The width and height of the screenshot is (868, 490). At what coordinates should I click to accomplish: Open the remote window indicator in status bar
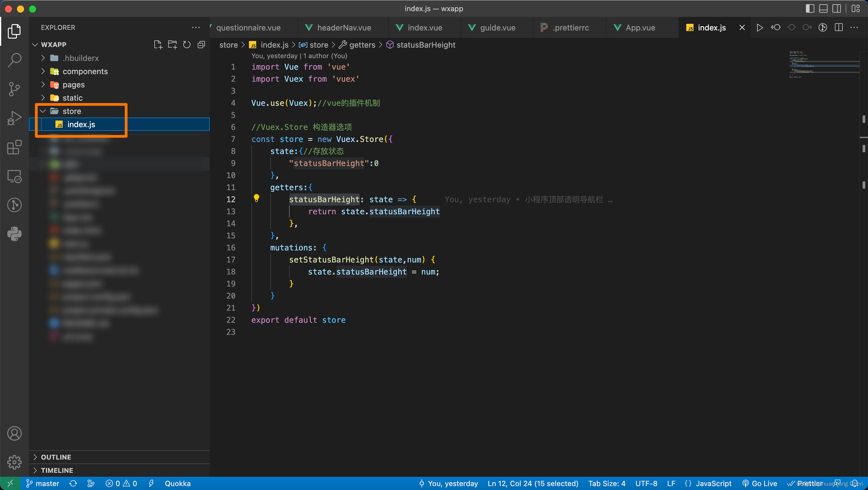10,483
